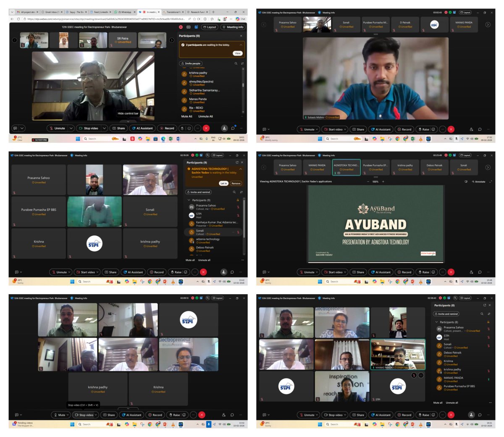Sort participants in the Participants (8) panel

pos(488,314)
